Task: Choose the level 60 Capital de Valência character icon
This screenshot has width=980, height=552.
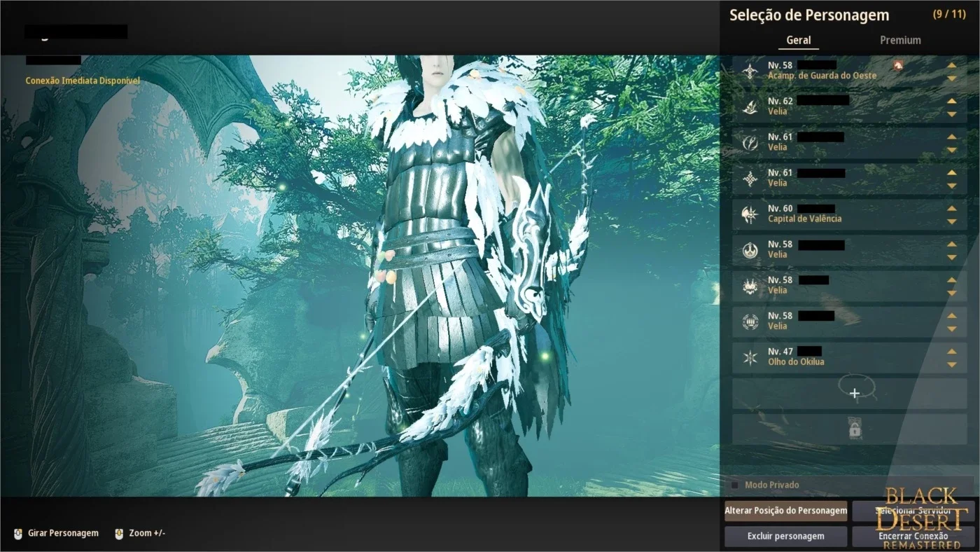Action: tap(750, 214)
